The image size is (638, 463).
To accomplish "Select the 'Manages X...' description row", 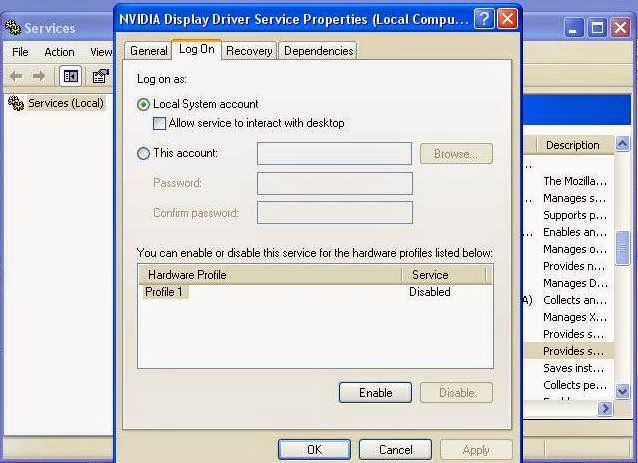I will (575, 317).
